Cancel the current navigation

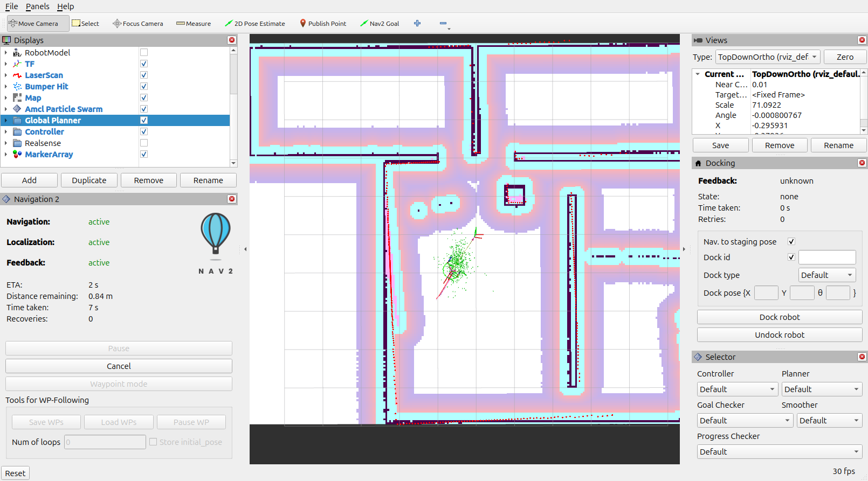pos(119,366)
